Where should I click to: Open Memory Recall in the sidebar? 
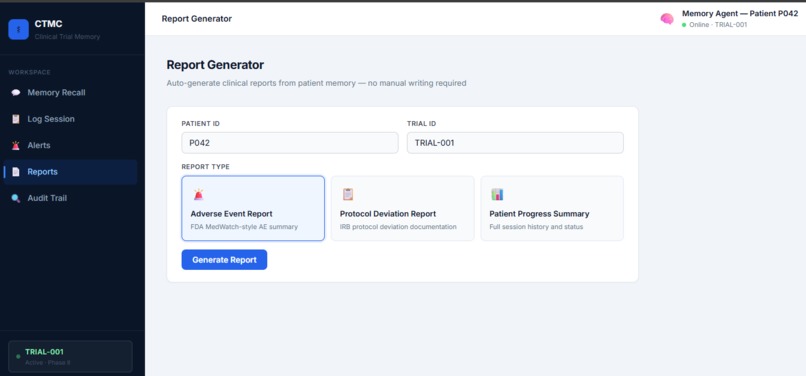tap(70, 93)
